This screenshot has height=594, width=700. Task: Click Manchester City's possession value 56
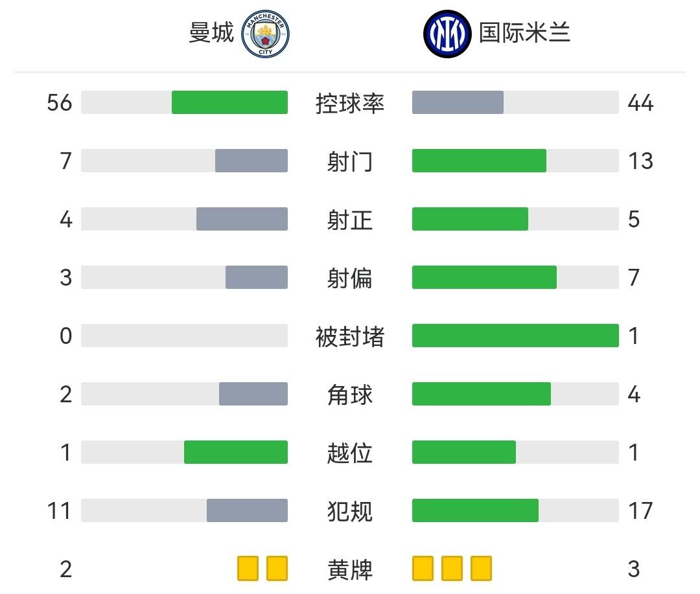point(60,103)
